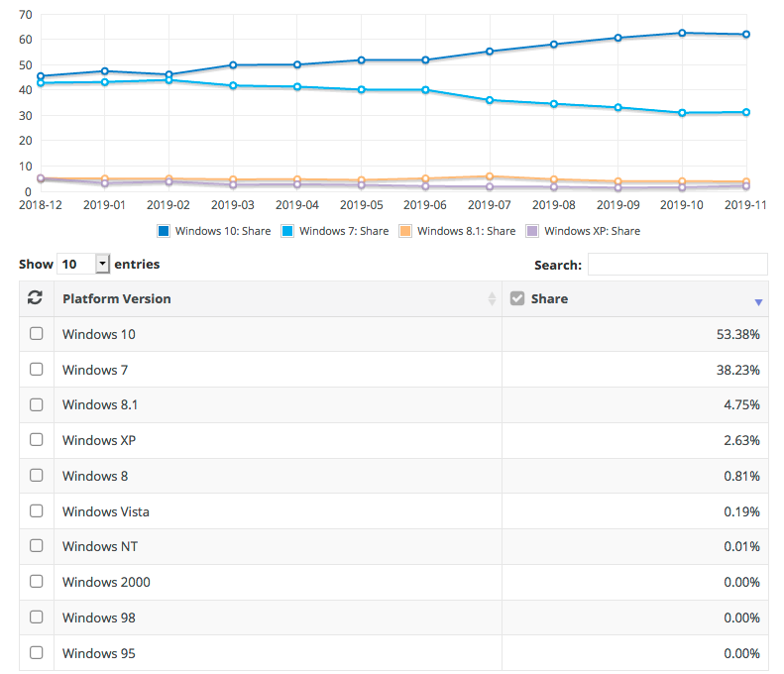Click the 2.63% share value
784x674 pixels.
tap(742, 440)
